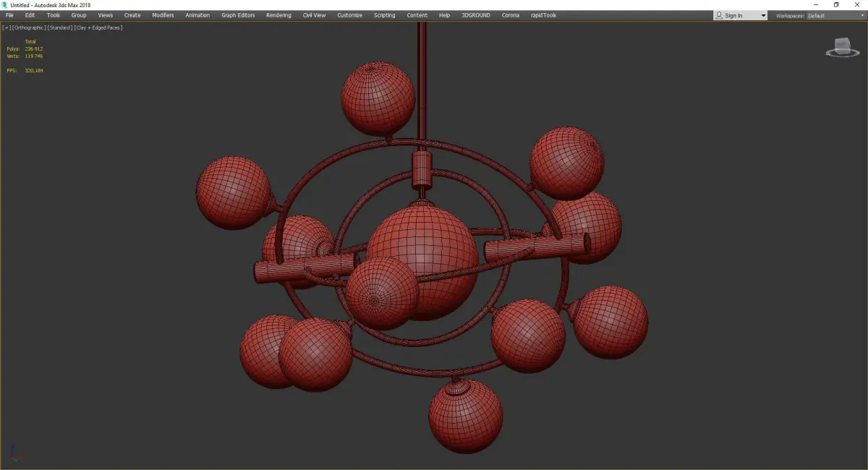
Task: Open the Customize menu
Action: point(349,15)
